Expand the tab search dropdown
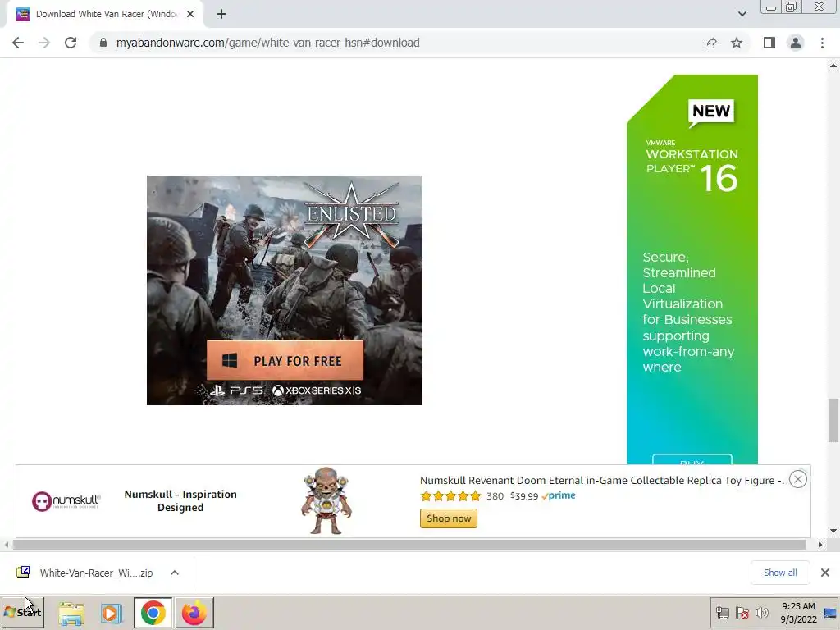The image size is (840, 630). [x=742, y=15]
